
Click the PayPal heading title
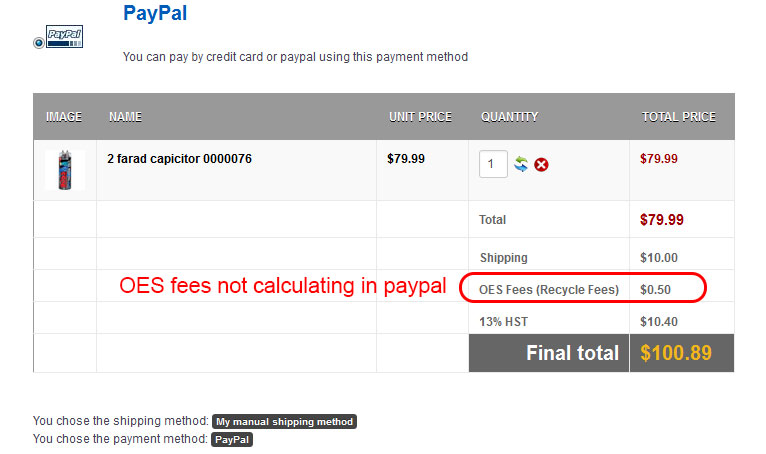click(155, 14)
